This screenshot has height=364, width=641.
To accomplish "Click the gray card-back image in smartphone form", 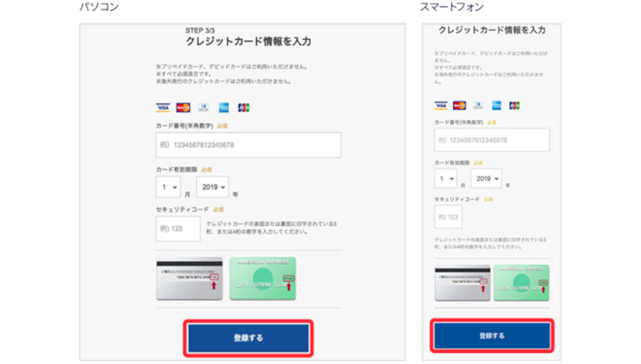I will tap(463, 282).
